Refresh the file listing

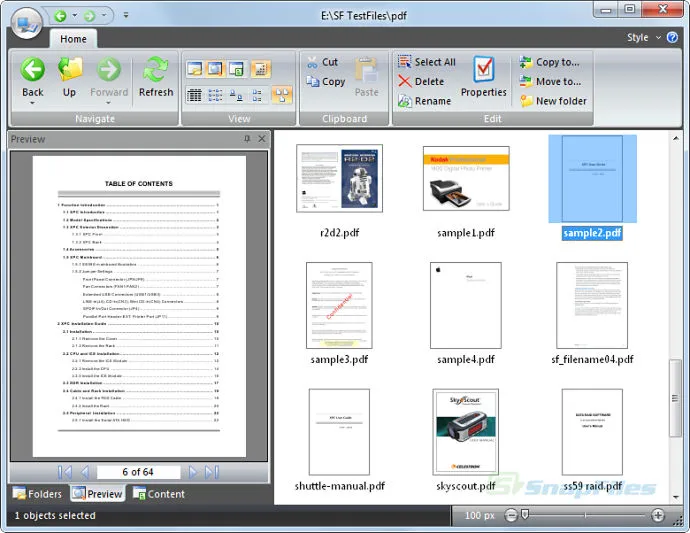click(x=156, y=76)
